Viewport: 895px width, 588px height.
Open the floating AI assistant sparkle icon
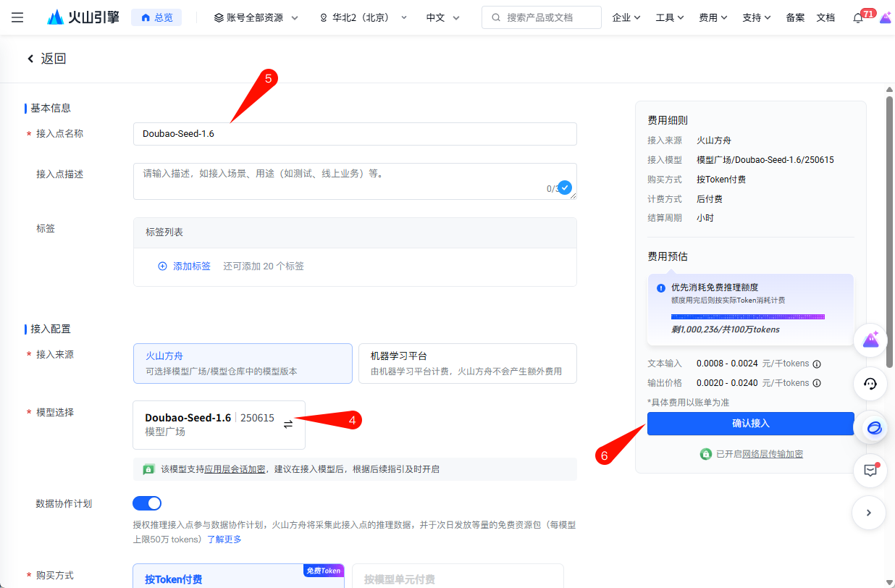[x=871, y=340]
